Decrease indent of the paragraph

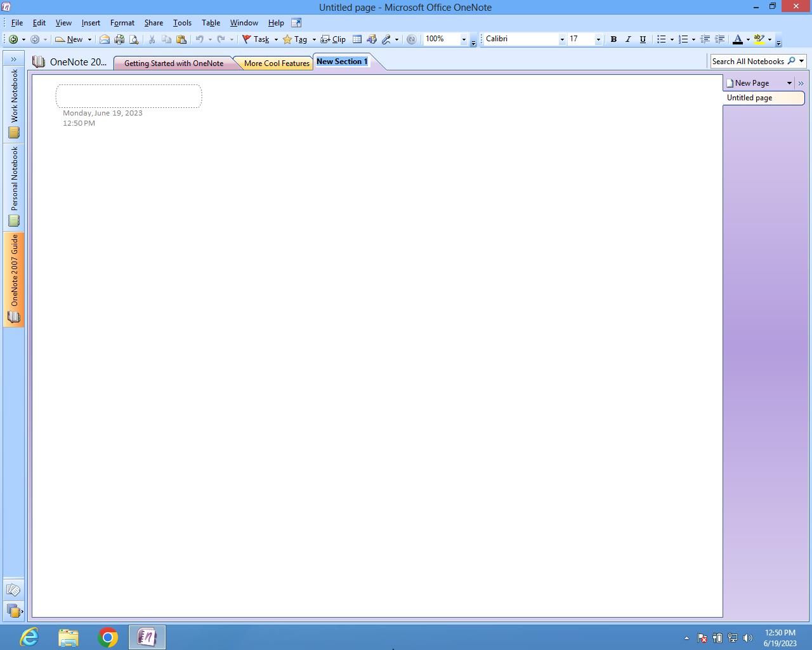click(705, 39)
